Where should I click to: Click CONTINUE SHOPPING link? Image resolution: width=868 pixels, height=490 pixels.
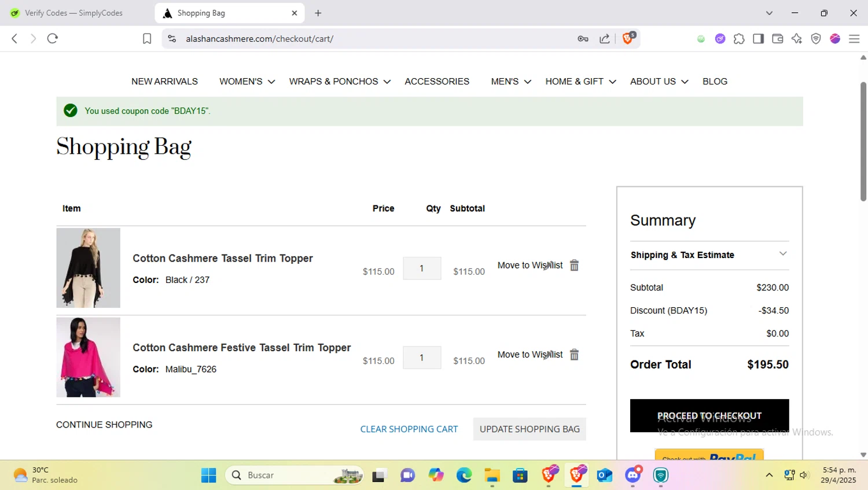tap(104, 425)
